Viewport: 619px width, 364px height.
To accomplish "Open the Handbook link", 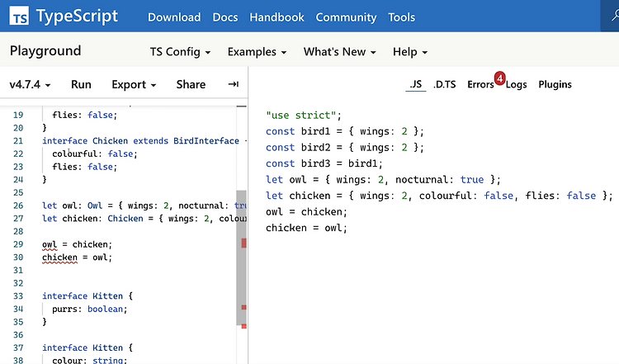I will tap(276, 17).
